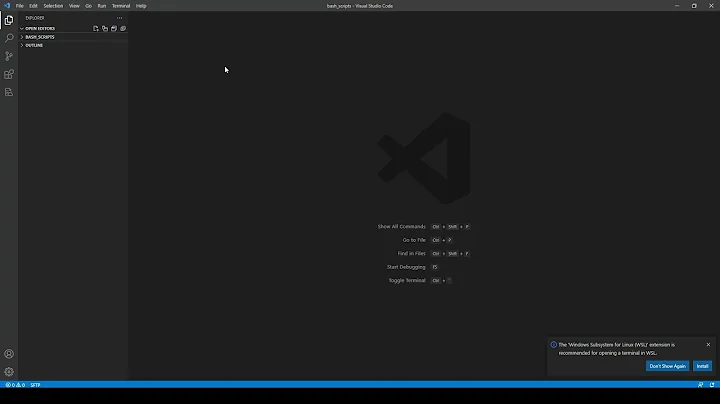The height and width of the screenshot is (404, 720).
Task: Click the Explorer files icon
Action: 9,20
